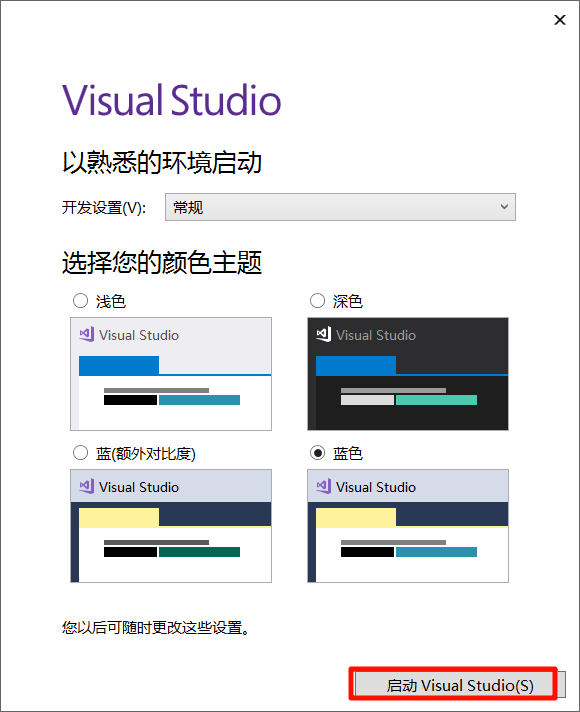Image resolution: width=580 pixels, height=712 pixels.
Task: Select the 蓝色 blue theme radio button
Action: click(317, 453)
